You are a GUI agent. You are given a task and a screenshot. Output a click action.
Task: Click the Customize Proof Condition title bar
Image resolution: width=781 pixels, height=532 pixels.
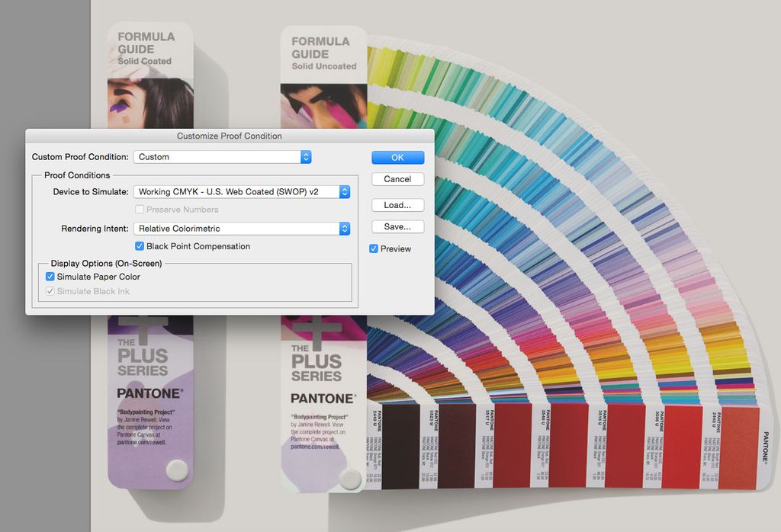pos(230,136)
